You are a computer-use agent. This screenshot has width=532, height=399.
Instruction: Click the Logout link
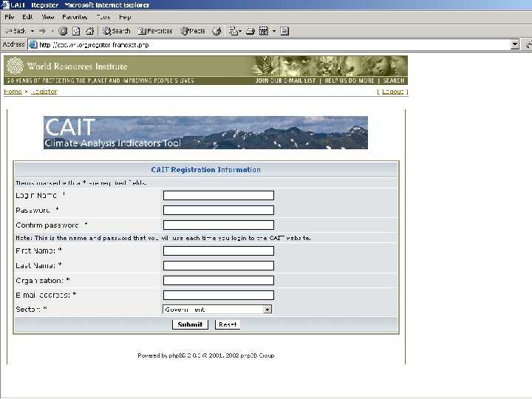click(392, 92)
